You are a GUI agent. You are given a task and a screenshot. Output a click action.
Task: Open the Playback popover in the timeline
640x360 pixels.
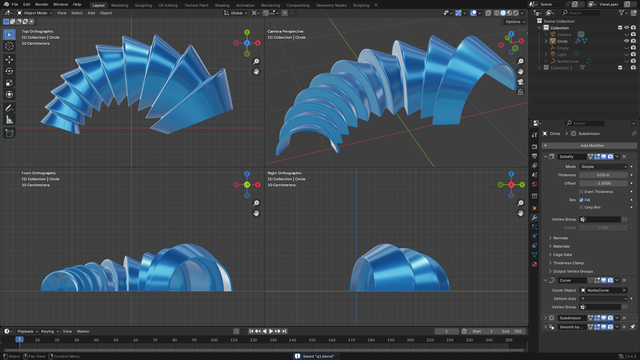pyautogui.click(x=27, y=331)
